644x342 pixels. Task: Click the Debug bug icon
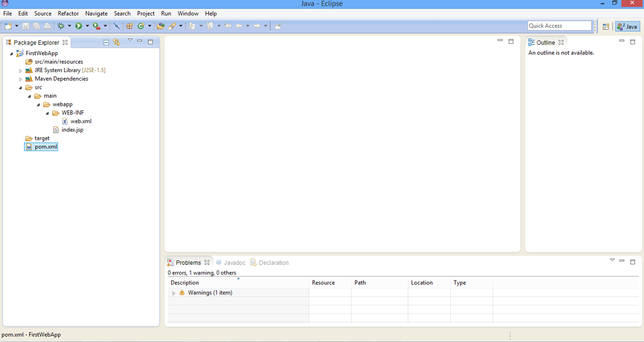61,26
